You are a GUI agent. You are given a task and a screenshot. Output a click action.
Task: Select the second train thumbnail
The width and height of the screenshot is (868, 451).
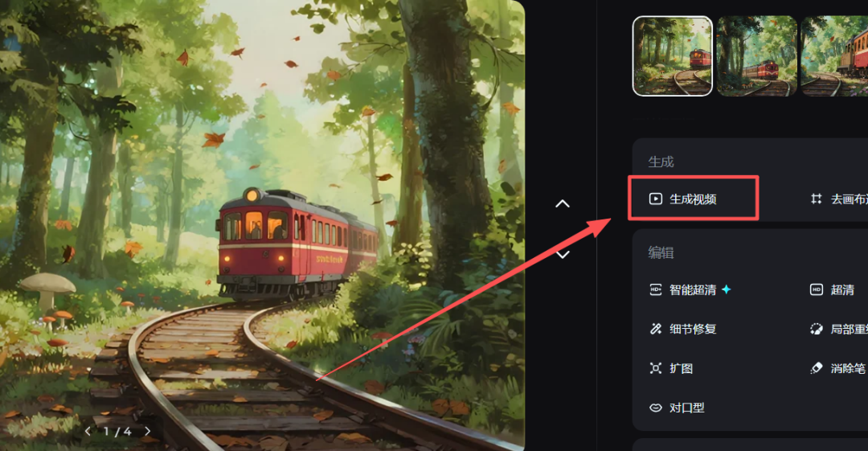click(x=757, y=56)
